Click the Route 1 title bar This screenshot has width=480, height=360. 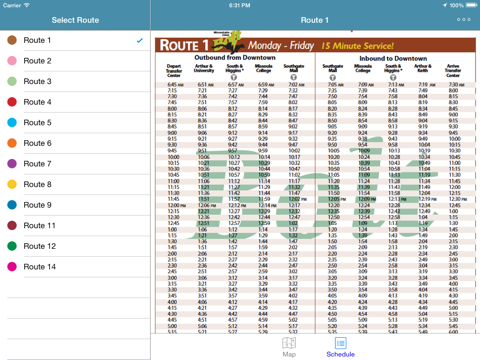[x=315, y=20]
